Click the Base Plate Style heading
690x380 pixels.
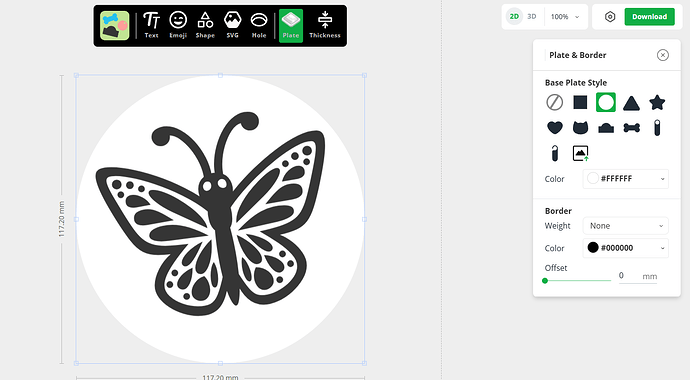coord(576,83)
